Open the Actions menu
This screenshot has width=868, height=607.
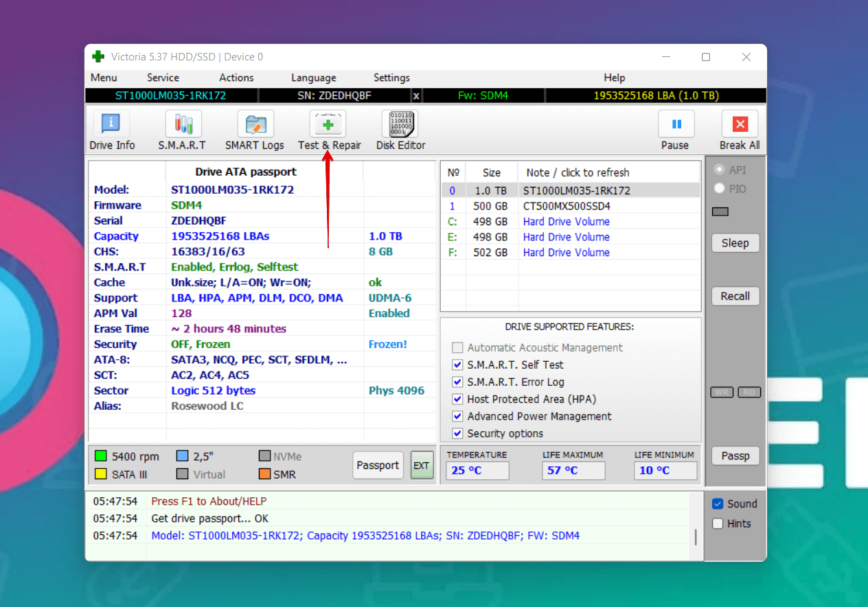click(236, 78)
